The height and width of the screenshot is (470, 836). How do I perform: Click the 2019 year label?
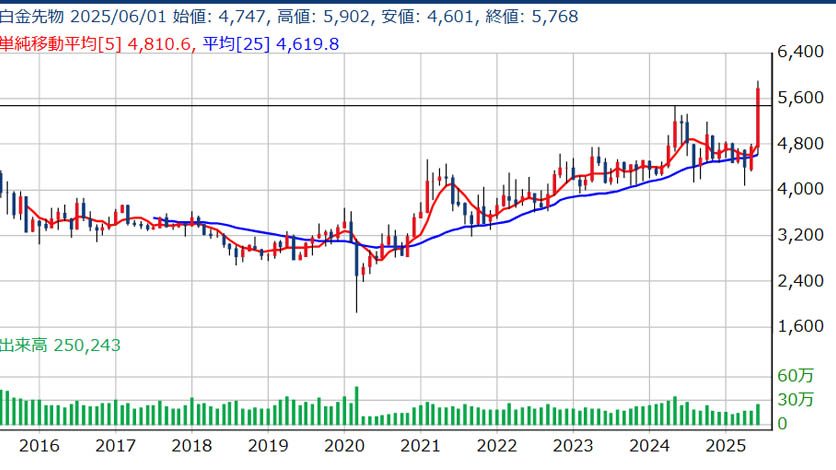tap(268, 445)
